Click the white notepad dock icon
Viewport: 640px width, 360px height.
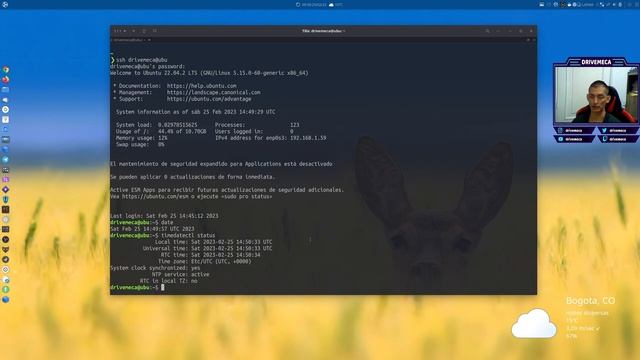click(5, 120)
